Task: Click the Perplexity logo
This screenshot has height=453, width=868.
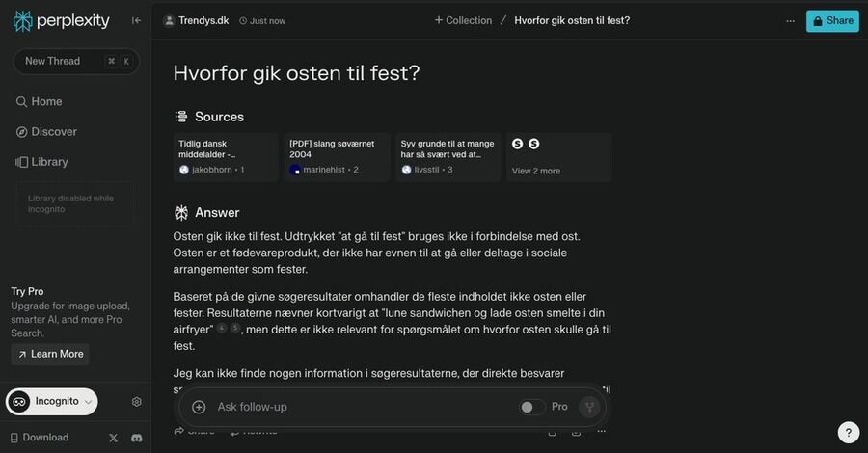Action: tap(62, 20)
